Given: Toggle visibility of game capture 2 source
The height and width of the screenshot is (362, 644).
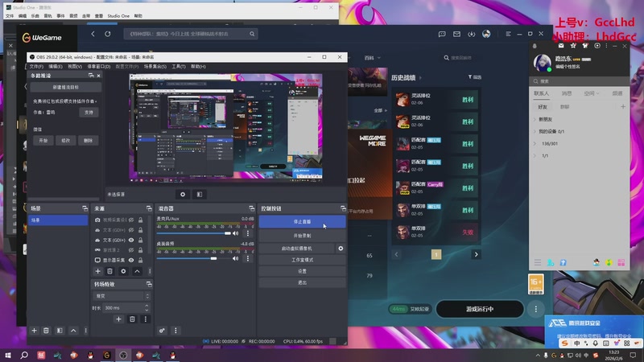Looking at the screenshot, I should pyautogui.click(x=131, y=250).
